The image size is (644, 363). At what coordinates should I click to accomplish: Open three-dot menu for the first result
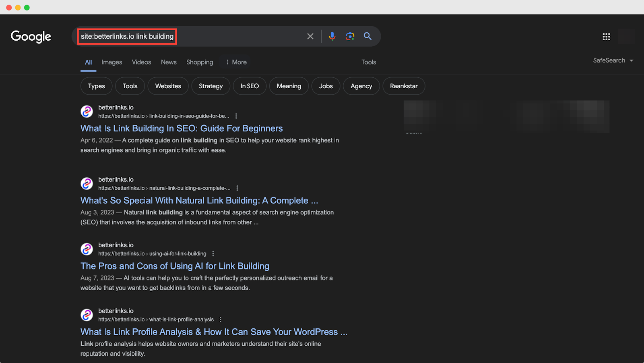[236, 115]
